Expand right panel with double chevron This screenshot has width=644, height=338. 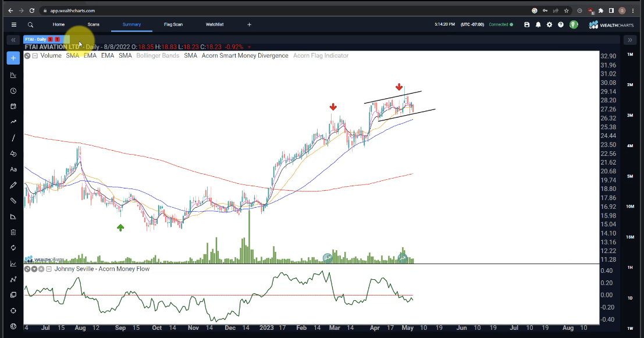[629, 40]
